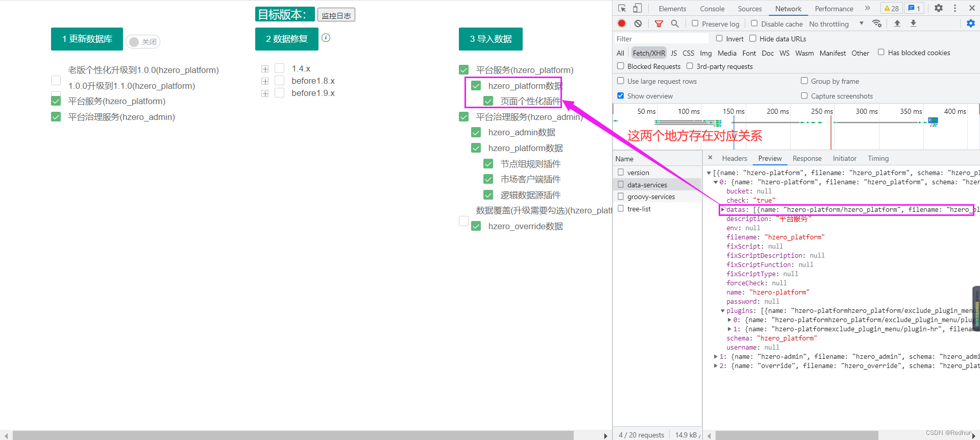This screenshot has width=980, height=440.
Task: Expand the before1.9.x tree node
Action: click(x=265, y=93)
